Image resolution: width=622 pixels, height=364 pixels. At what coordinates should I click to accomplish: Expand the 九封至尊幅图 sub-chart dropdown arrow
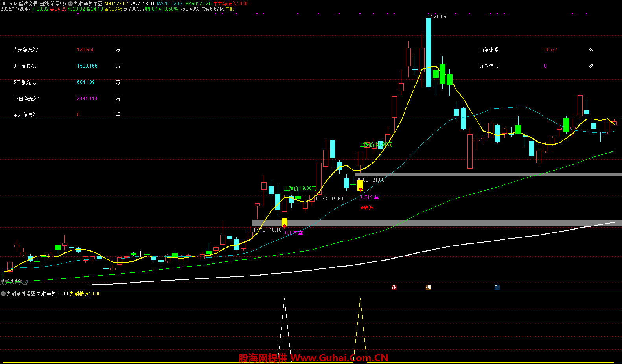(3, 294)
